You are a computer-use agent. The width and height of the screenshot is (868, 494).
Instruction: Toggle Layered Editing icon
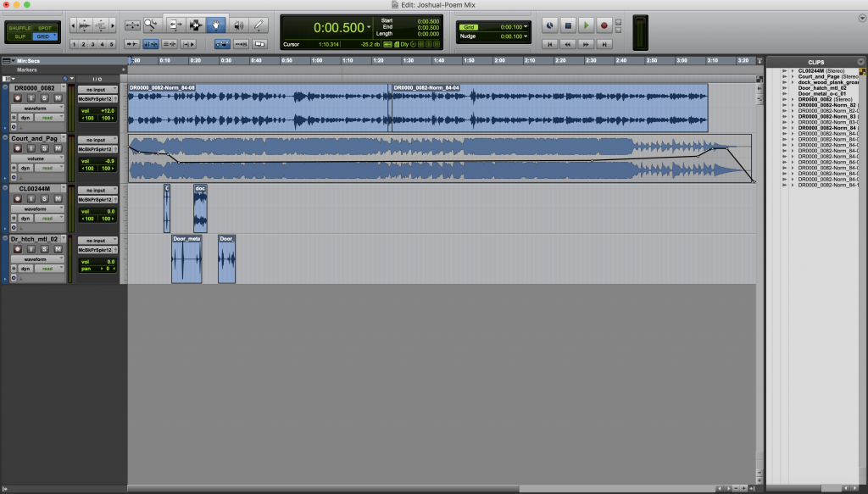[x=259, y=44]
